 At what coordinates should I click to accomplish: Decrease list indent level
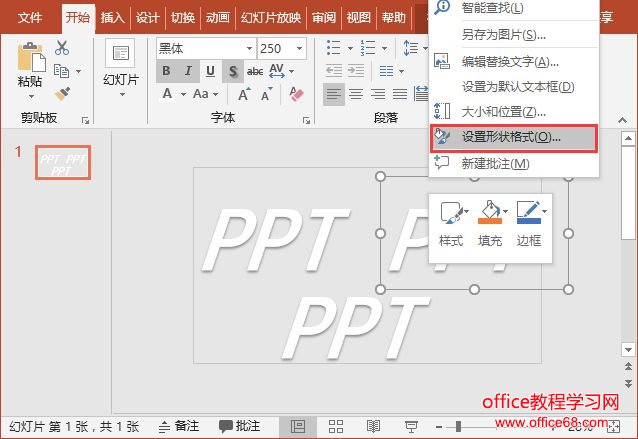334,71
